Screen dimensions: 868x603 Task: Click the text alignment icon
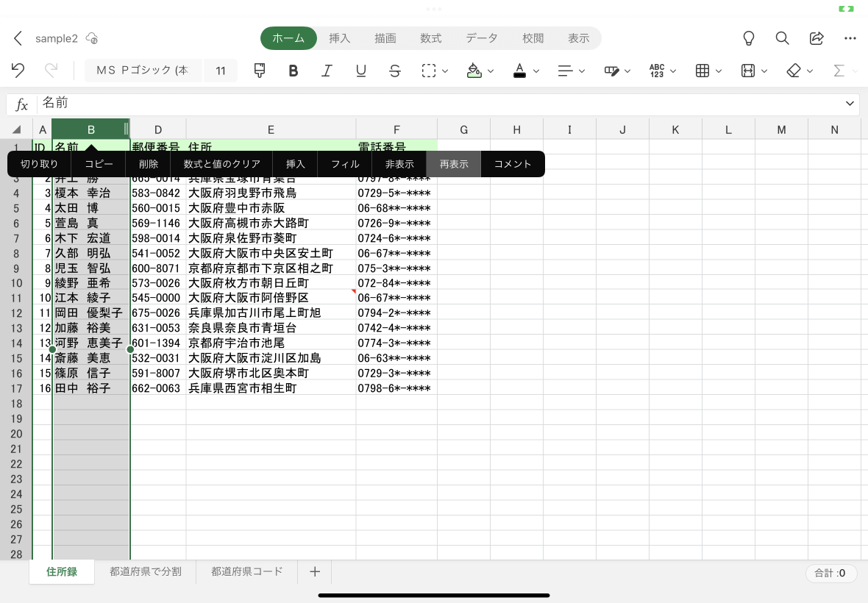tap(565, 71)
